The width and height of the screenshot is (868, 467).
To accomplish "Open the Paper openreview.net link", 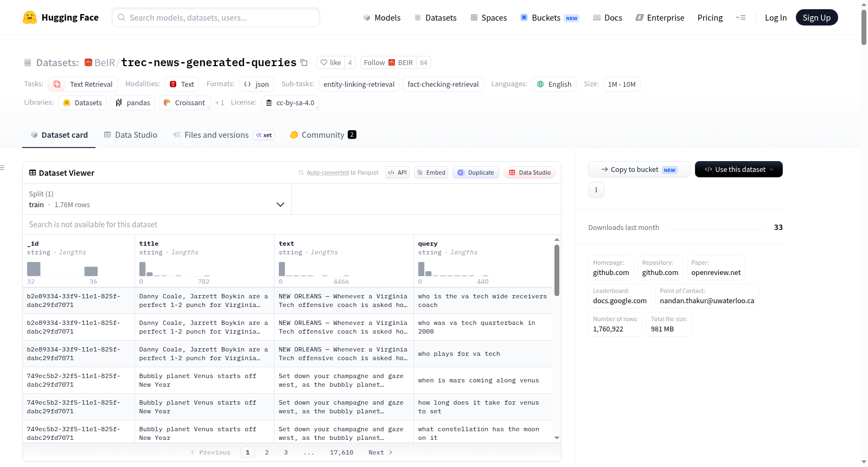I will click(x=716, y=268).
